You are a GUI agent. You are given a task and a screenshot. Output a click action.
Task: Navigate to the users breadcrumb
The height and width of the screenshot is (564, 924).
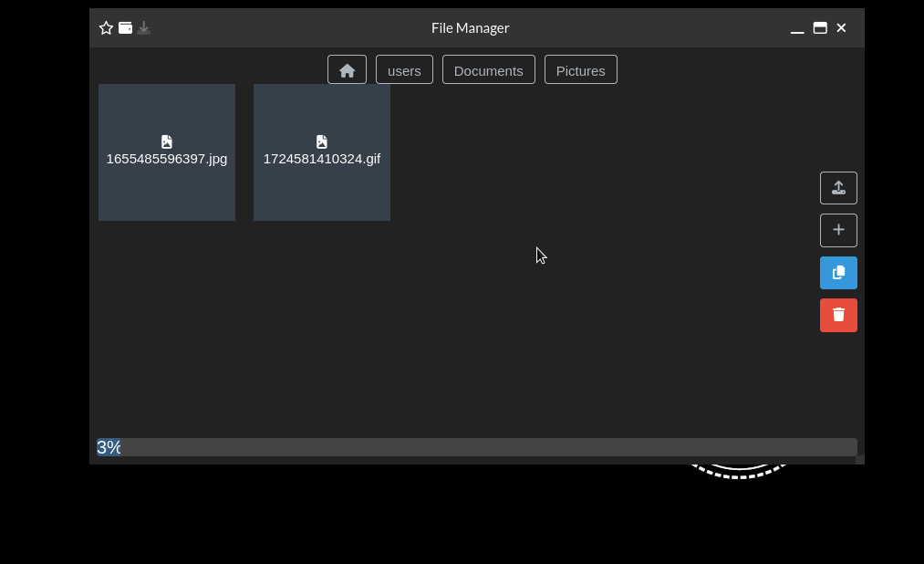tap(404, 70)
